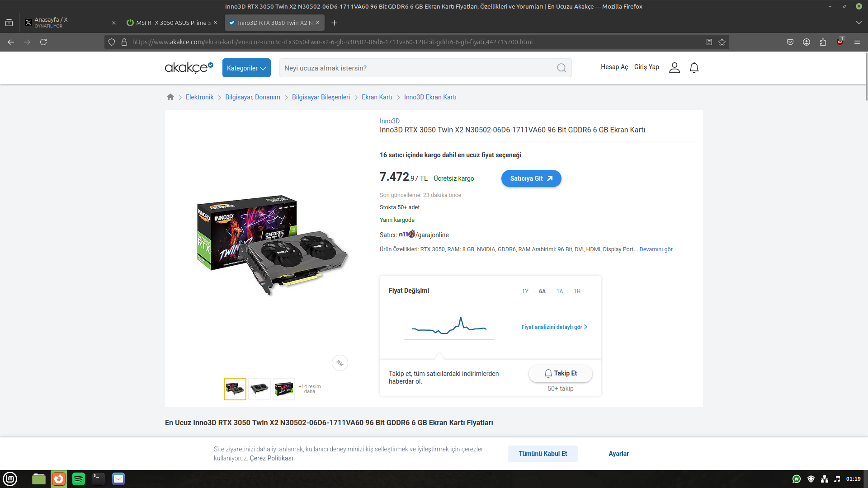
Task: List all tabs dropdown arrow
Action: pyautogui.click(x=859, y=23)
